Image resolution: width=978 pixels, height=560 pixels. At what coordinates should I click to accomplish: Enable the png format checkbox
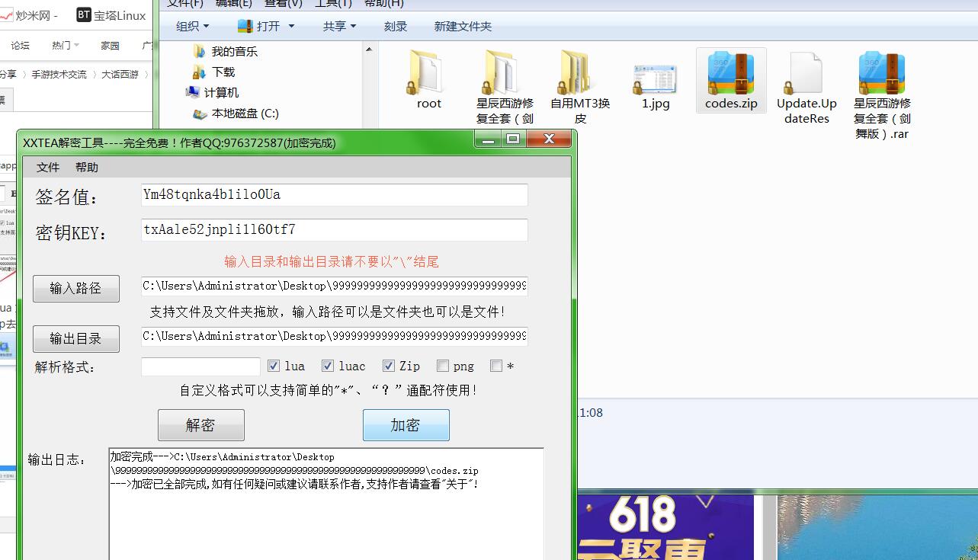[x=442, y=366]
